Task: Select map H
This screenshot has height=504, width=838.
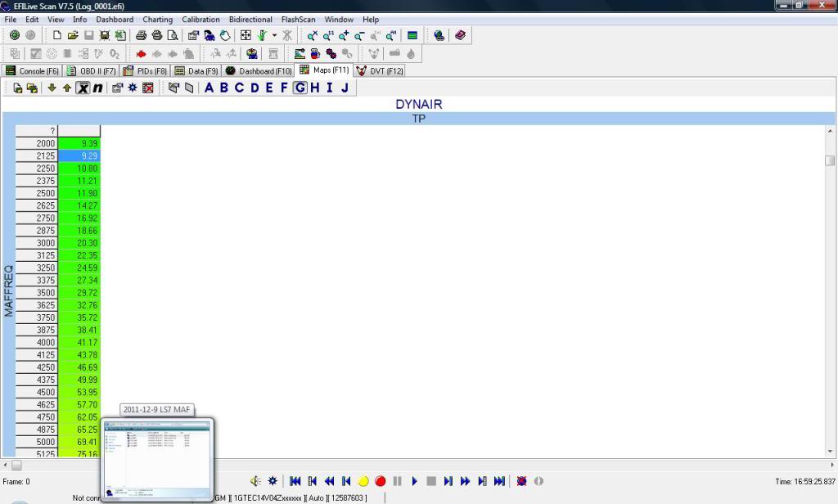Action: point(315,88)
